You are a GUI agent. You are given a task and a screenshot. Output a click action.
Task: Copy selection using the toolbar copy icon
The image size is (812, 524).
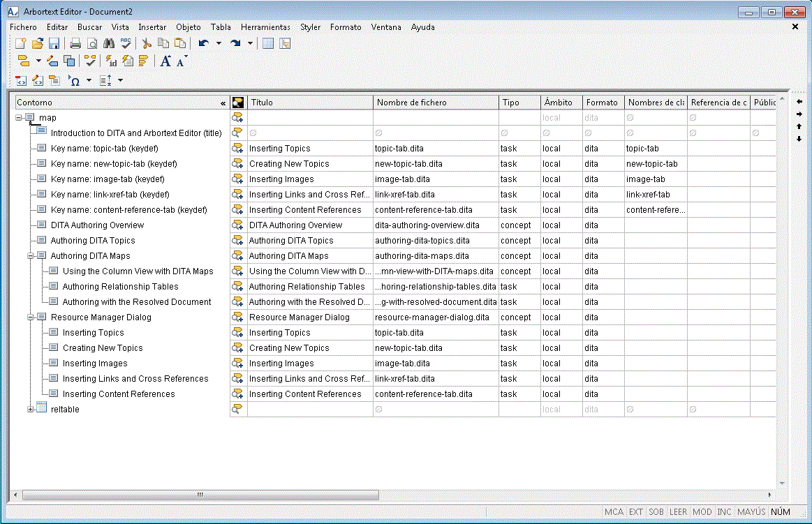click(163, 43)
